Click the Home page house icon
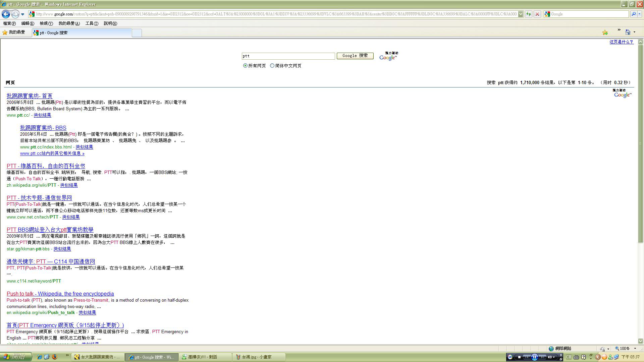The width and height of the screenshot is (644, 362). pos(628,32)
